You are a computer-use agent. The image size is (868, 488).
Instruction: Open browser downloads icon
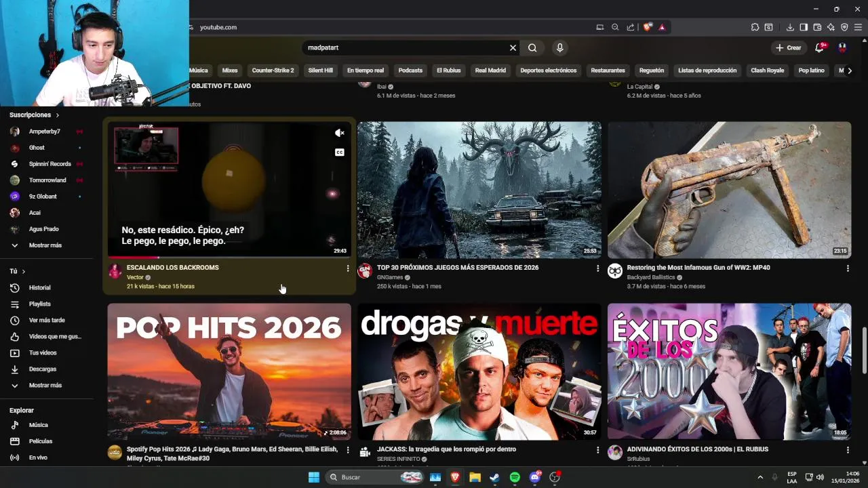(790, 27)
